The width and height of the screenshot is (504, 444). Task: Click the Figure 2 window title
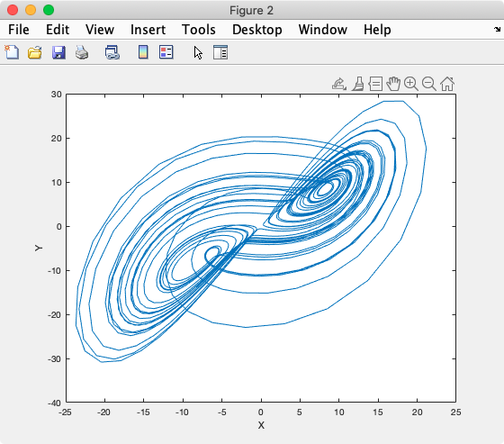(x=251, y=11)
